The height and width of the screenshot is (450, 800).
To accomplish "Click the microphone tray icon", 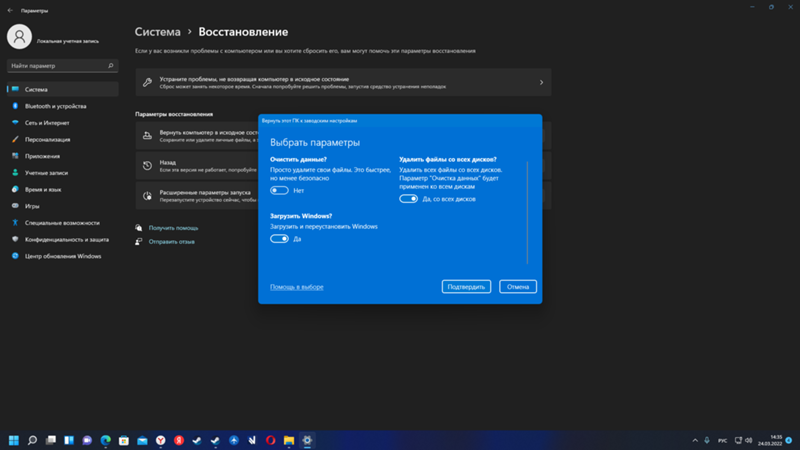I will coord(707,440).
